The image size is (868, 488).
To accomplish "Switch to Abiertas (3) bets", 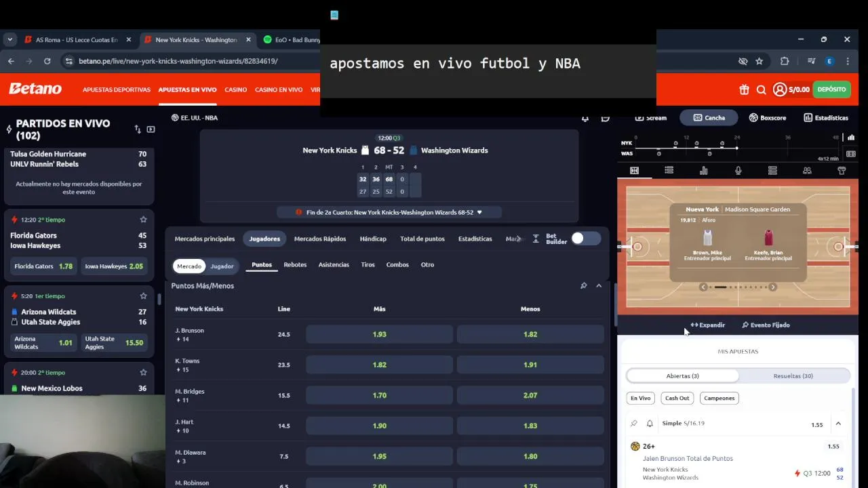I will (683, 375).
